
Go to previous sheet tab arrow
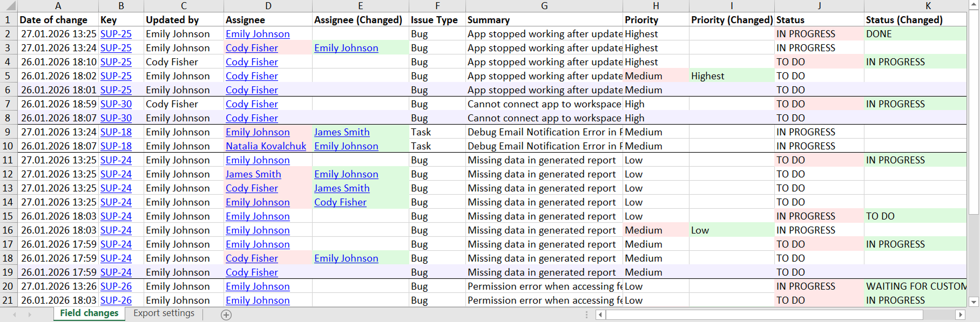(15, 314)
